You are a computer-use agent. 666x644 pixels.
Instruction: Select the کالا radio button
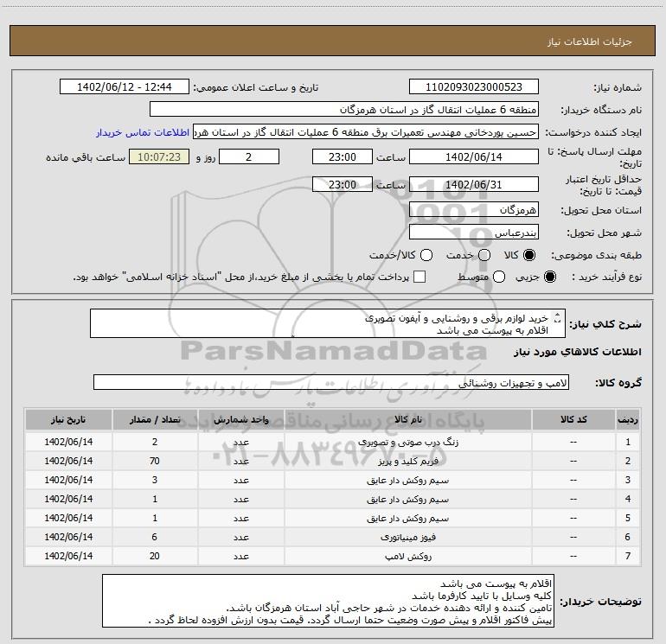529,255
